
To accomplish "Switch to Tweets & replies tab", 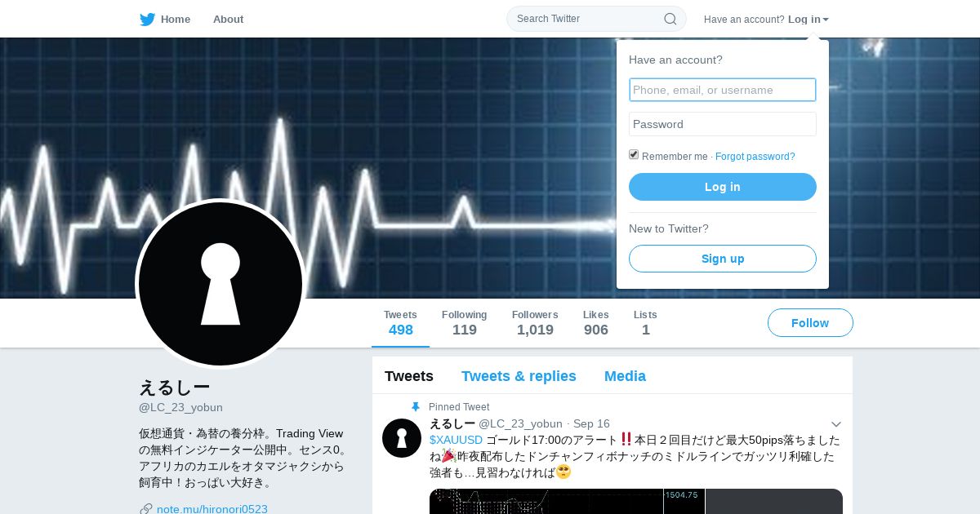I will click(x=519, y=376).
